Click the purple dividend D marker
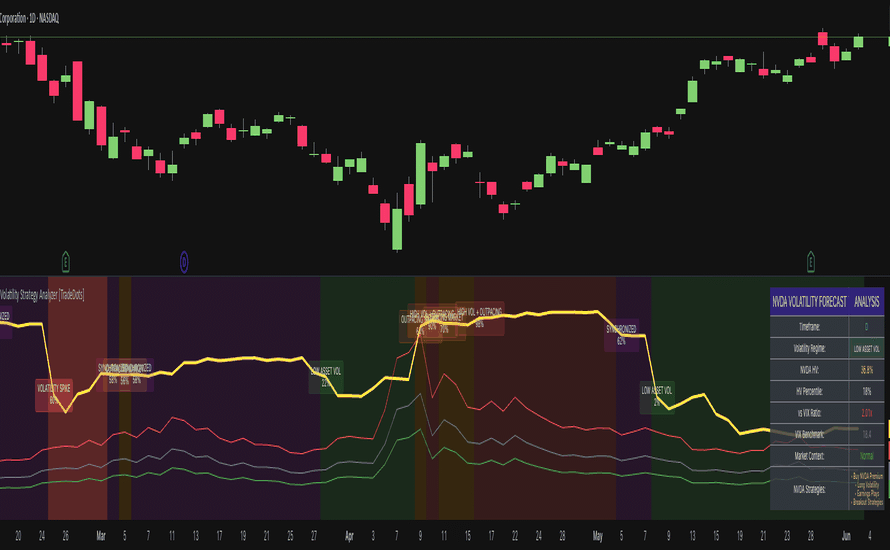890x550 pixels. click(x=185, y=262)
